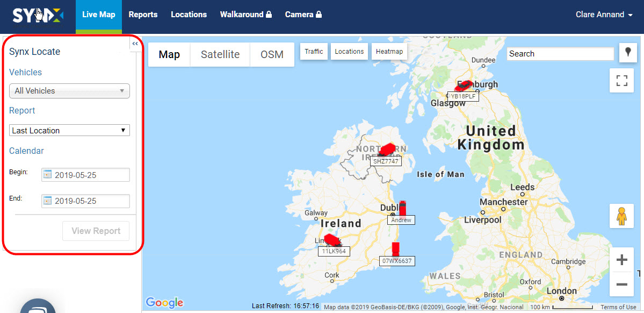Zoom in the map with plus button
The height and width of the screenshot is (313, 644).
[622, 260]
